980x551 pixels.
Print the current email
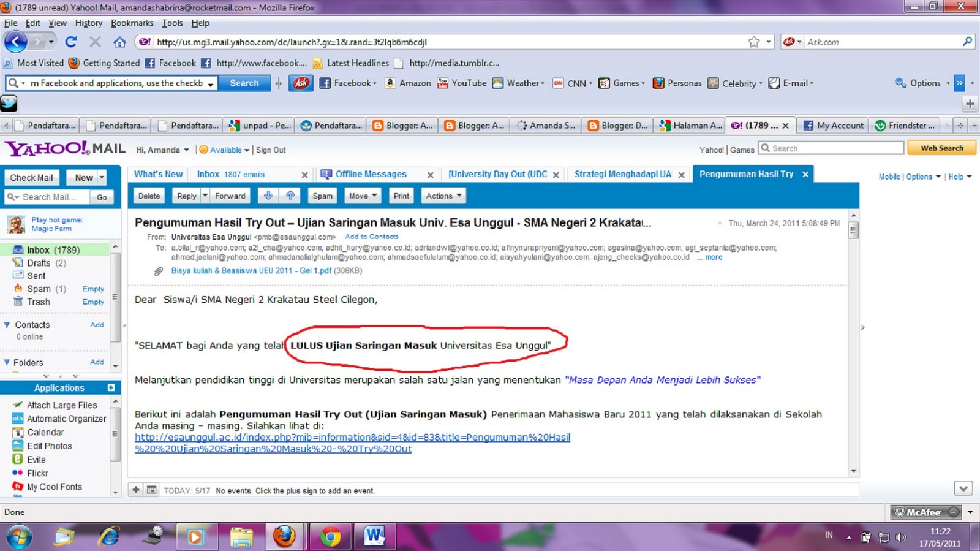pos(401,196)
